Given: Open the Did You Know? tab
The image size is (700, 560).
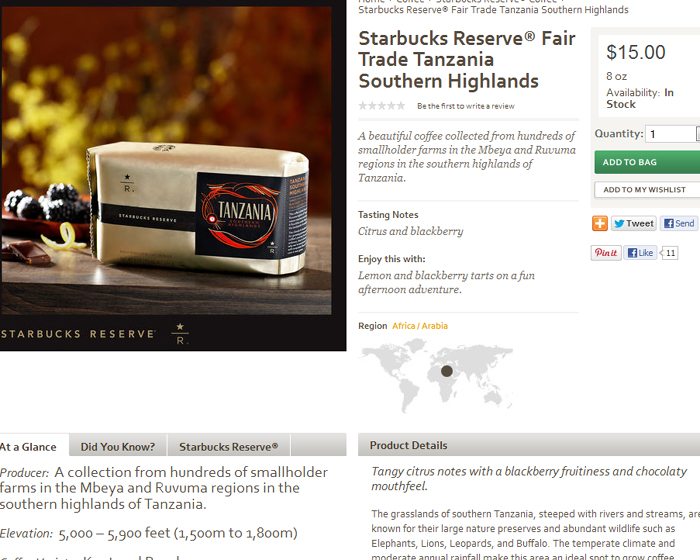Looking at the screenshot, I should click(x=118, y=447).
